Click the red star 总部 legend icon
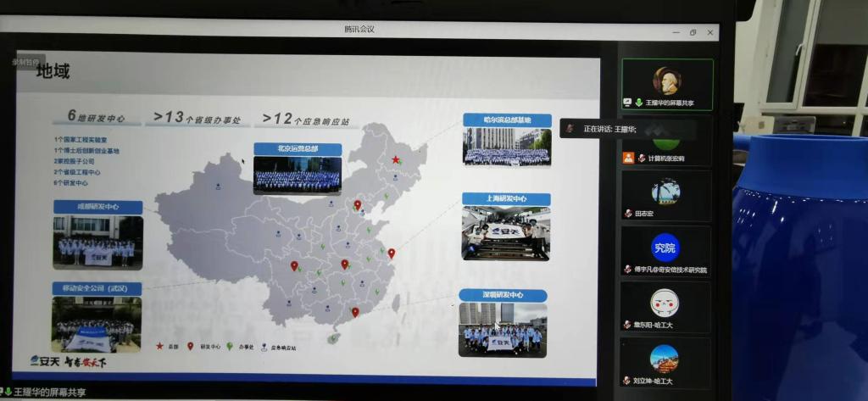The width and height of the screenshot is (868, 401). [159, 346]
